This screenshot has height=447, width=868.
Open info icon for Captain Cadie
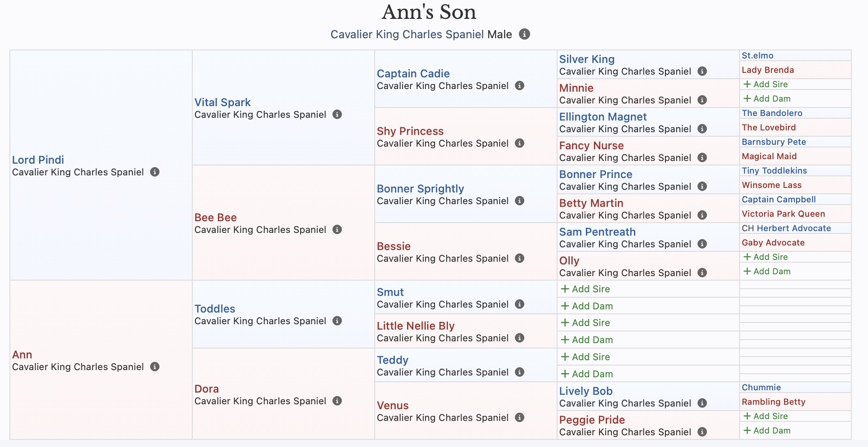pyautogui.click(x=519, y=85)
